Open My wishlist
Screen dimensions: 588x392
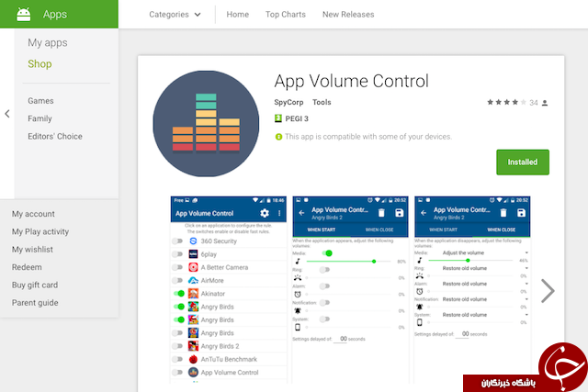[32, 250]
